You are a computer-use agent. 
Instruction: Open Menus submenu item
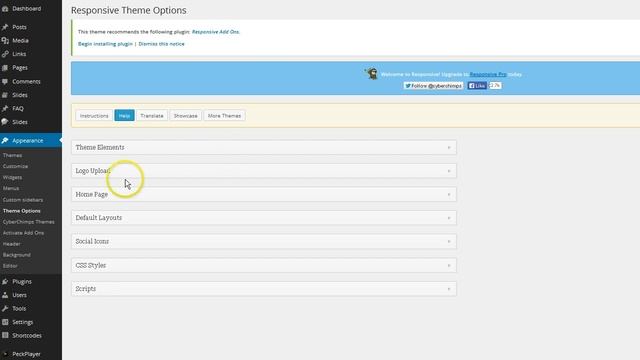coord(11,189)
